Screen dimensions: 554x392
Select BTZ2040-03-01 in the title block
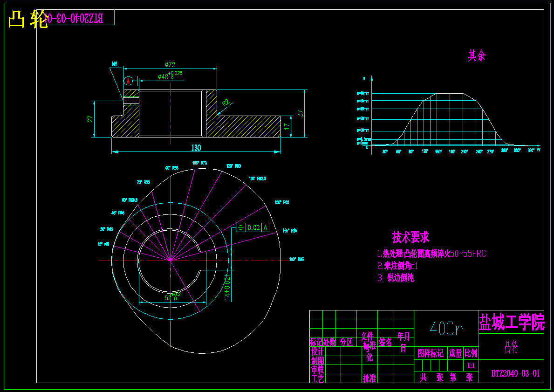coord(515,374)
